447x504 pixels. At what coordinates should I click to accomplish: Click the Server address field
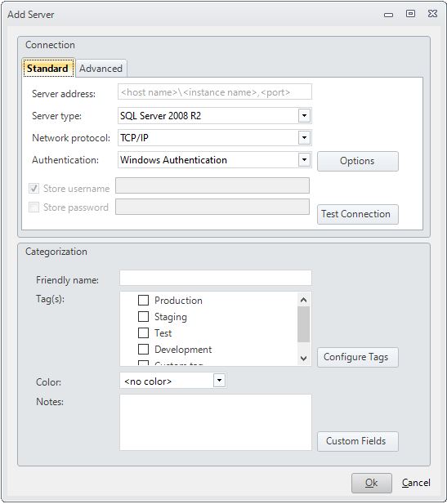tap(215, 92)
